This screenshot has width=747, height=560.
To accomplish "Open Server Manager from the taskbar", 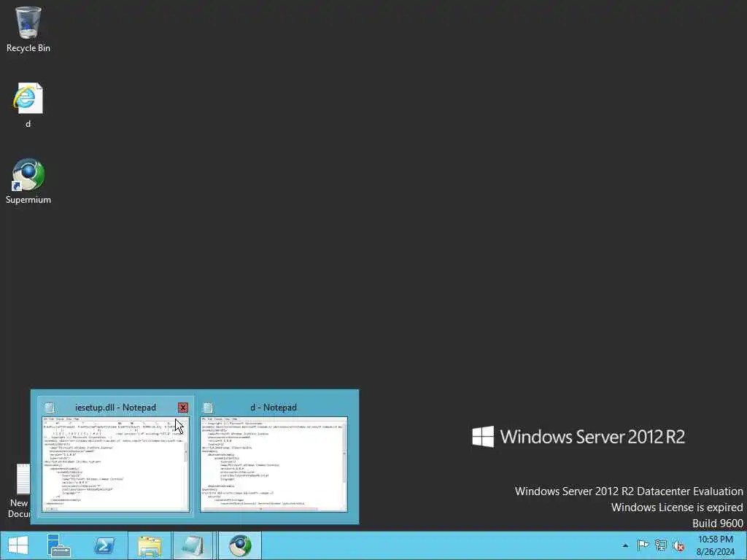I will tap(59, 545).
